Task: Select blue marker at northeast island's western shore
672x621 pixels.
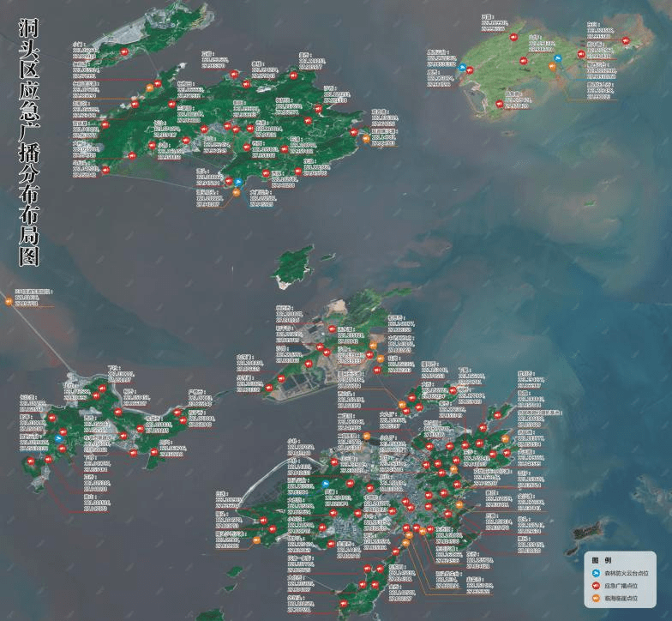Action: click(461, 67)
